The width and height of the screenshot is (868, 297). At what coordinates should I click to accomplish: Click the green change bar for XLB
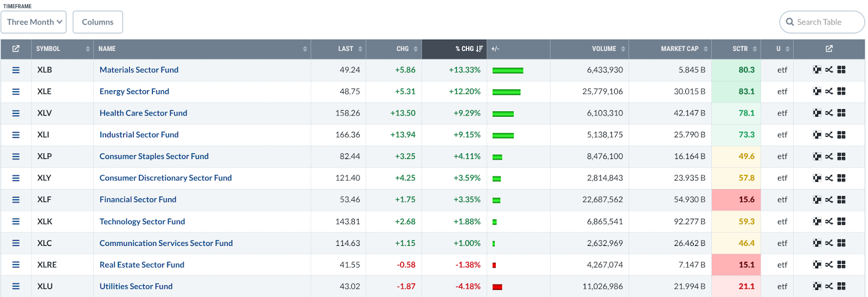tap(507, 71)
